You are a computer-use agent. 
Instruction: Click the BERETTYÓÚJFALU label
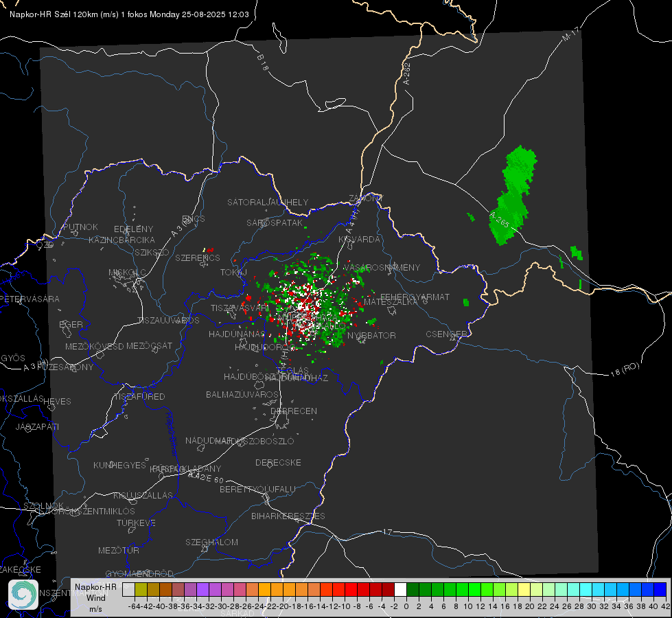(x=257, y=489)
